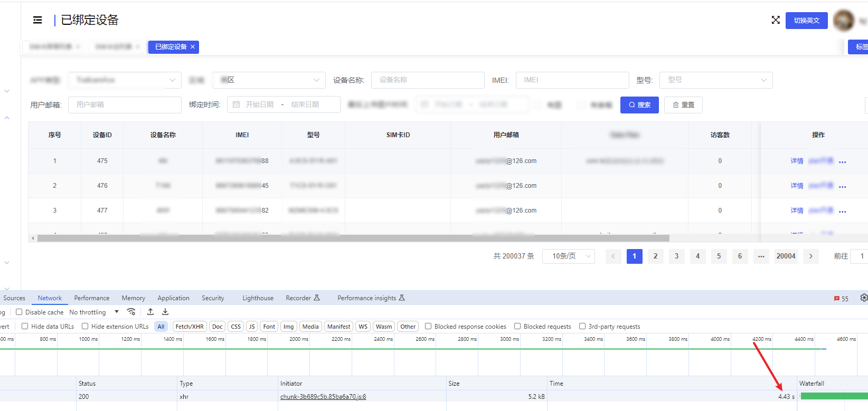Click the more actions ellipsis for row 1

click(x=842, y=161)
